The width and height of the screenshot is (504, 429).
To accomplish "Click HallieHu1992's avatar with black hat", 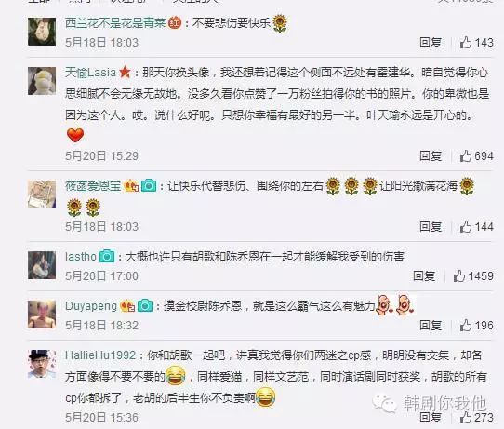I will pyautogui.click(x=42, y=364).
